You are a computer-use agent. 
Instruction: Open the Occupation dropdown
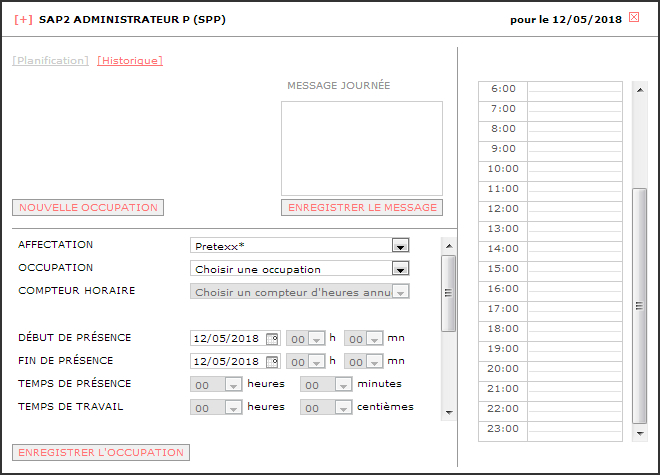click(x=300, y=269)
